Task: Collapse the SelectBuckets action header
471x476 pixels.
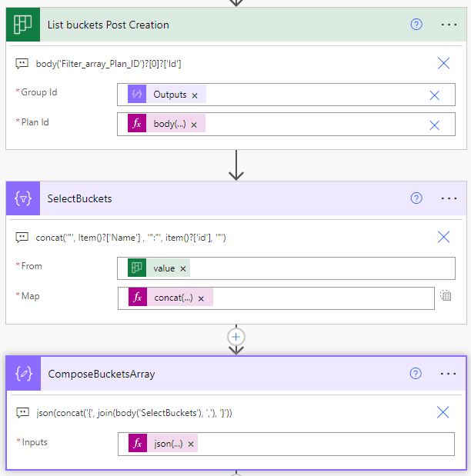Action: (x=215, y=198)
